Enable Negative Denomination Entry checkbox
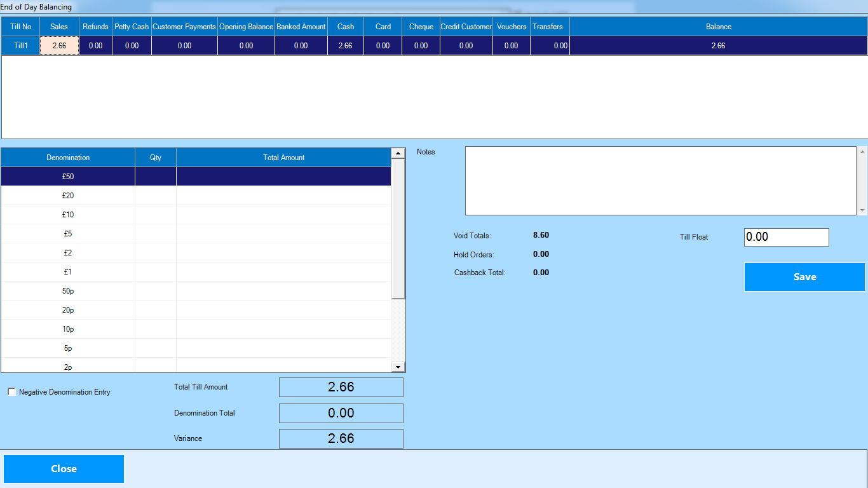The width and height of the screenshot is (868, 488). tap(12, 392)
